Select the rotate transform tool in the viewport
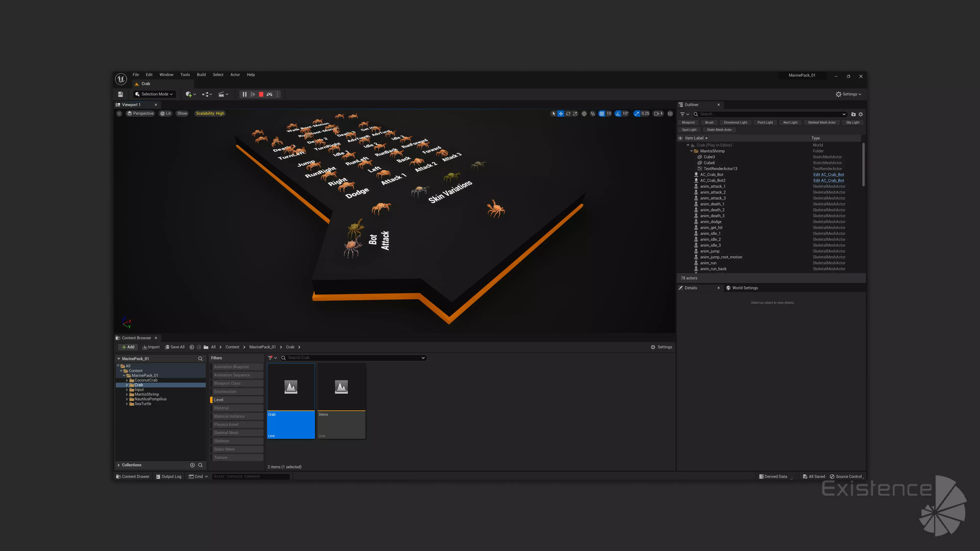Screen dimensions: 980x551 click(x=568, y=114)
